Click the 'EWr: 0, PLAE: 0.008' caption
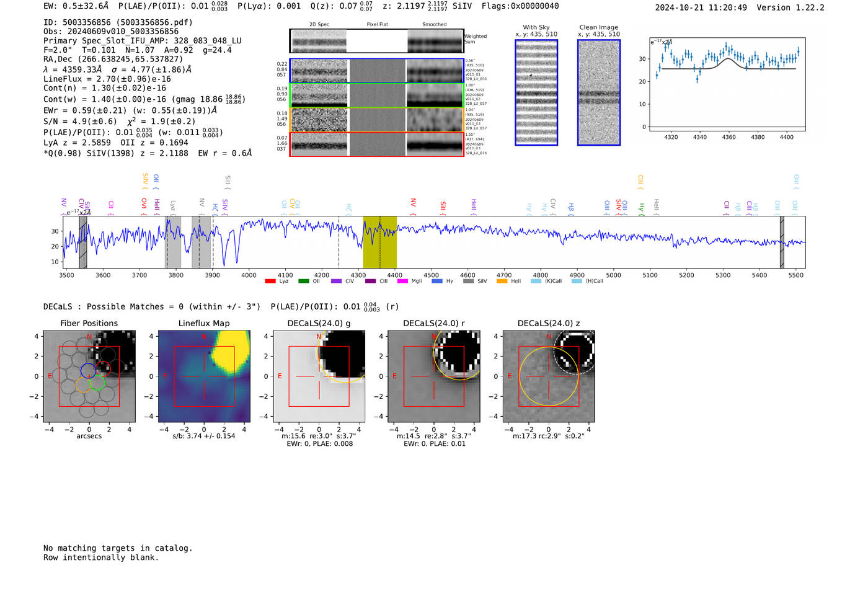 tap(319, 444)
